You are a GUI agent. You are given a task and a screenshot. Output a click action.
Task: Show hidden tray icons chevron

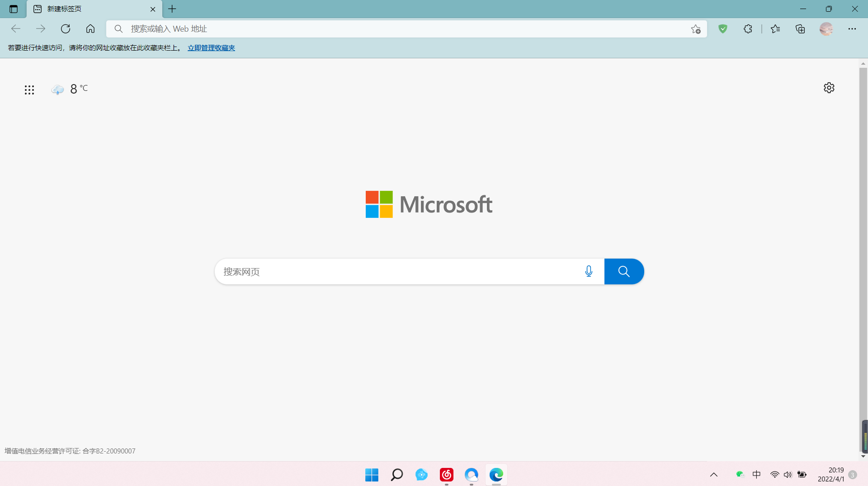click(714, 475)
